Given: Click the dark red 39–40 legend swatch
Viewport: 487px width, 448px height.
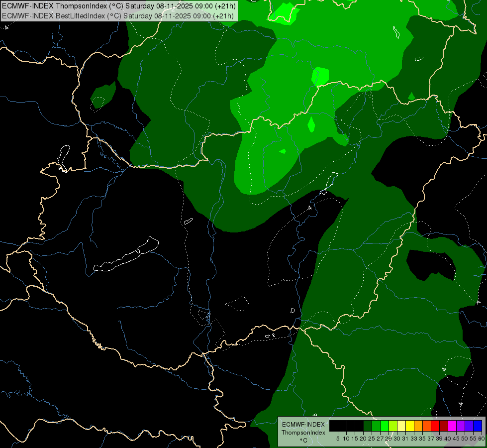Looking at the screenshot, I should pos(444,426).
